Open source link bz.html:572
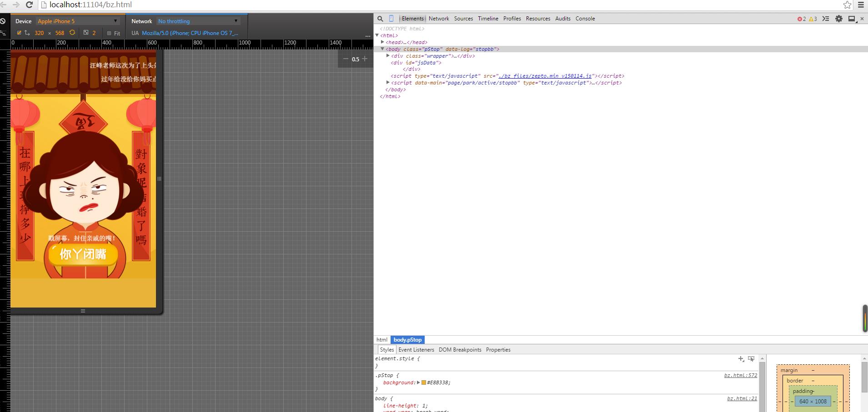Image resolution: width=868 pixels, height=412 pixels. (x=741, y=375)
